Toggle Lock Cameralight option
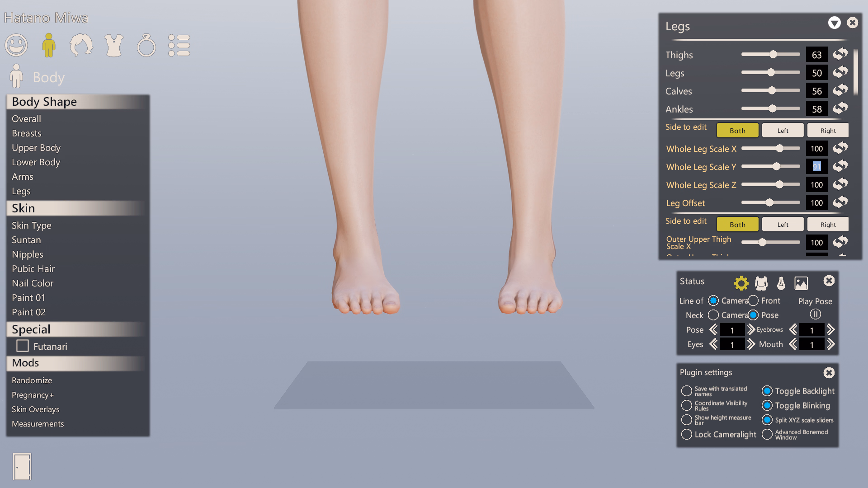 687,434
